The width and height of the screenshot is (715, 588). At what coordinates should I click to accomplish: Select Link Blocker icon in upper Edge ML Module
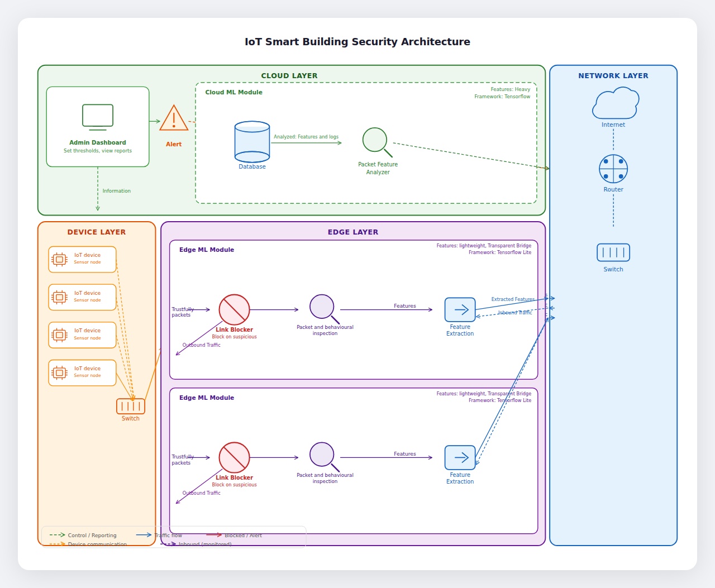click(x=234, y=309)
